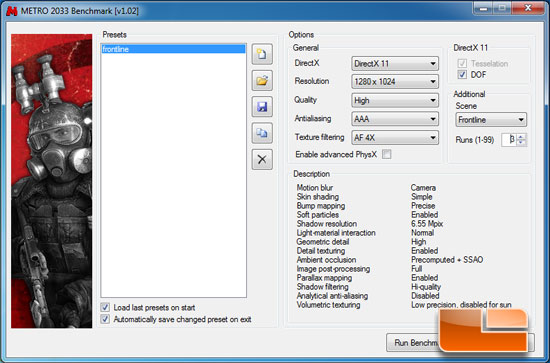Click the 'Camera' motion blur value
The width and height of the screenshot is (550, 363).
423,188
